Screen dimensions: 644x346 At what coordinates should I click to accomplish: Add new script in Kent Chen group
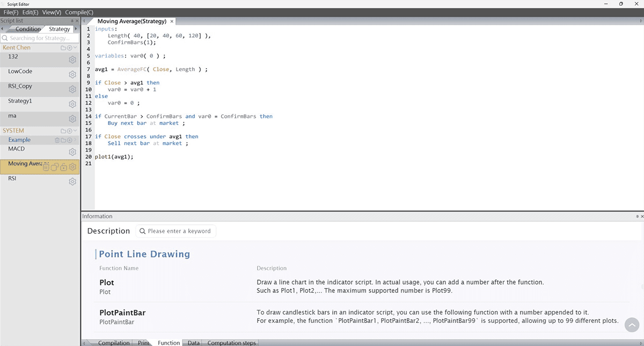coord(69,48)
